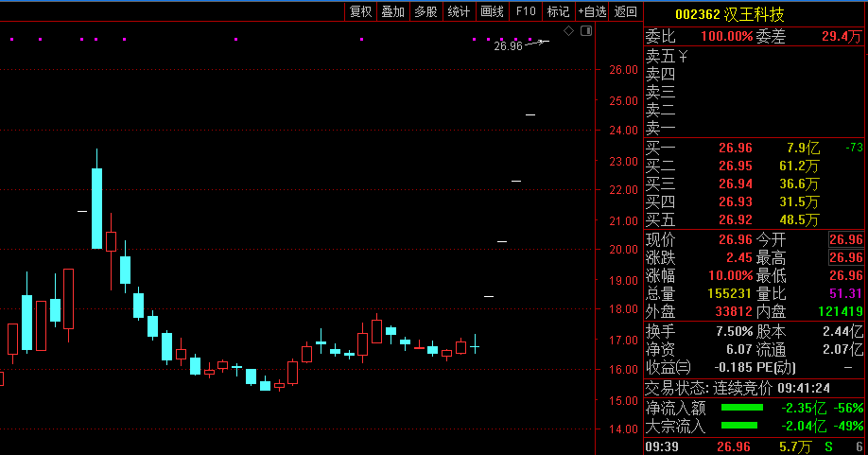Click the 总量 155231 value
The image size is (868, 455).
coord(730,293)
